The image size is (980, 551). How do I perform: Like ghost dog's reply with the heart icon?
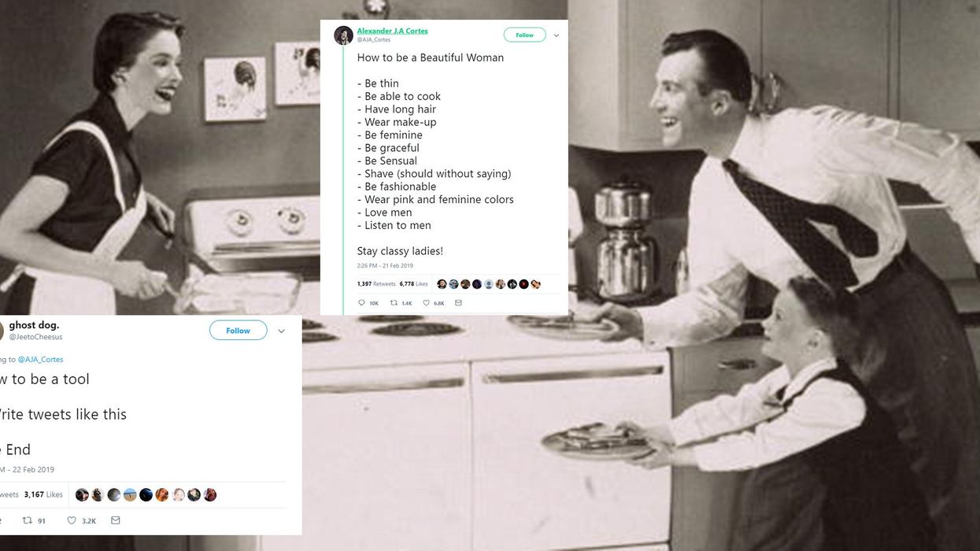pos(81,520)
